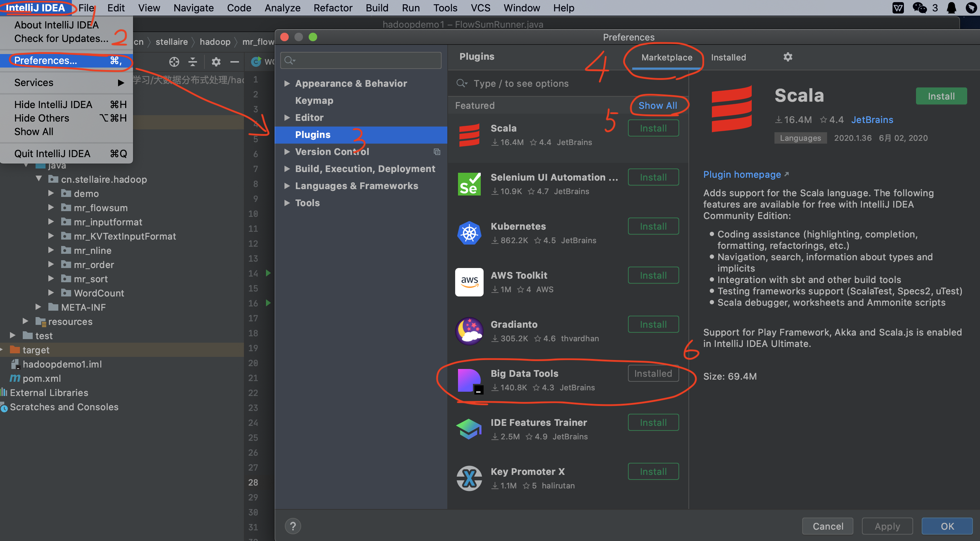Viewport: 980px width, 541px height.
Task: Open the Refactor menu in the menu bar
Action: coord(333,7)
